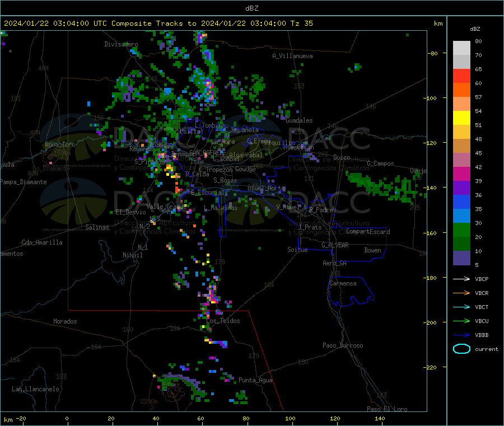This screenshot has height=426, width=504.
Task: Click the Divisadero map label
Action: (x=121, y=44)
